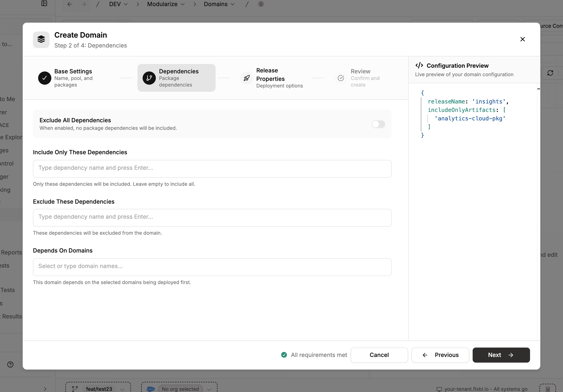Image resolution: width=563 pixels, height=392 pixels.
Task: Open the help icon in sidebar
Action: click(10, 364)
